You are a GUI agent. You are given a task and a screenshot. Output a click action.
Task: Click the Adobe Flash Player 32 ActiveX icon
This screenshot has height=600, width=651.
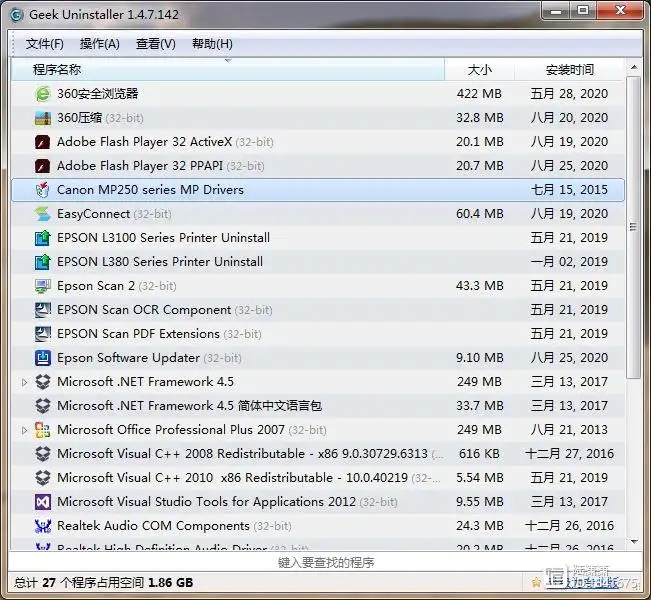42,142
